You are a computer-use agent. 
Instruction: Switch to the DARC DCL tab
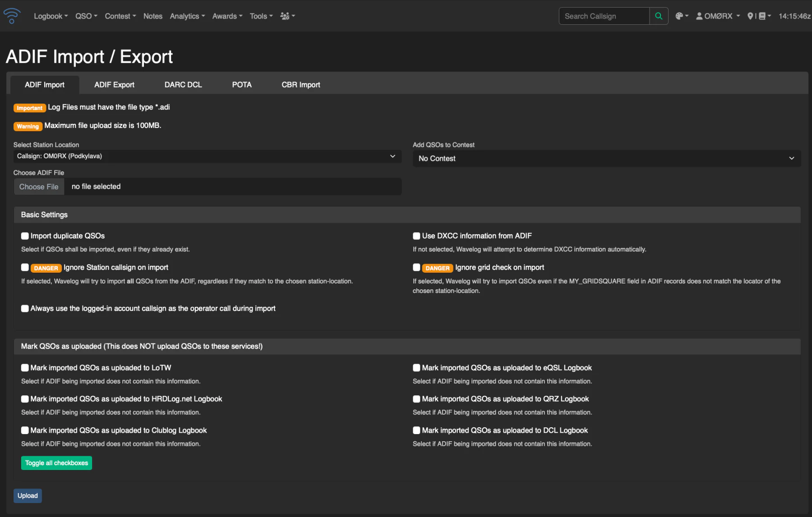pyautogui.click(x=183, y=85)
